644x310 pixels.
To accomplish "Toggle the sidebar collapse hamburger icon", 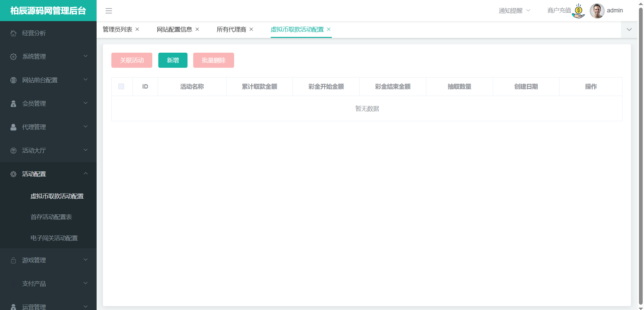I will (x=109, y=11).
